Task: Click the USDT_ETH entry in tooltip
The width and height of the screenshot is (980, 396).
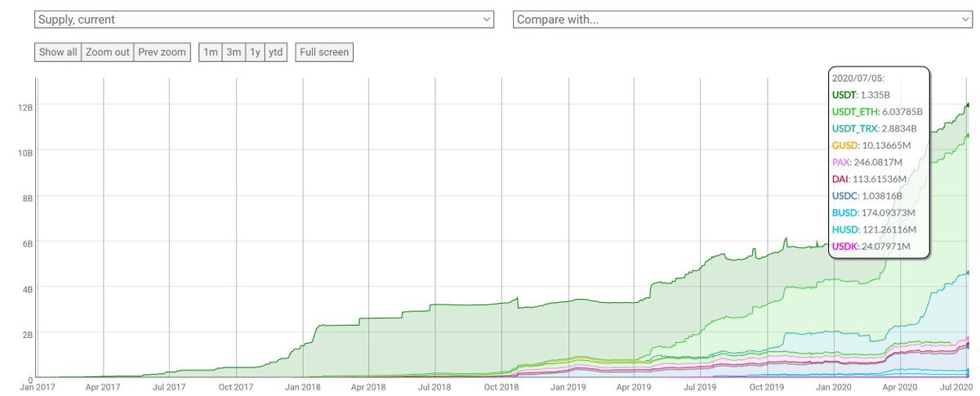Action: [878, 112]
